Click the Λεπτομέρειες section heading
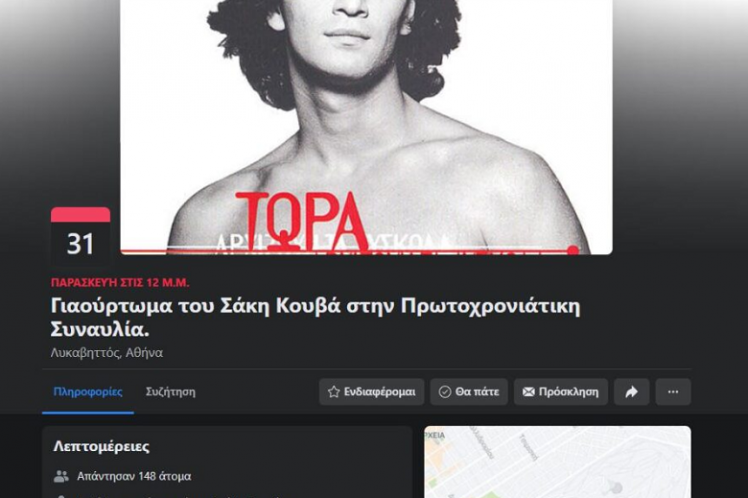 tap(102, 446)
